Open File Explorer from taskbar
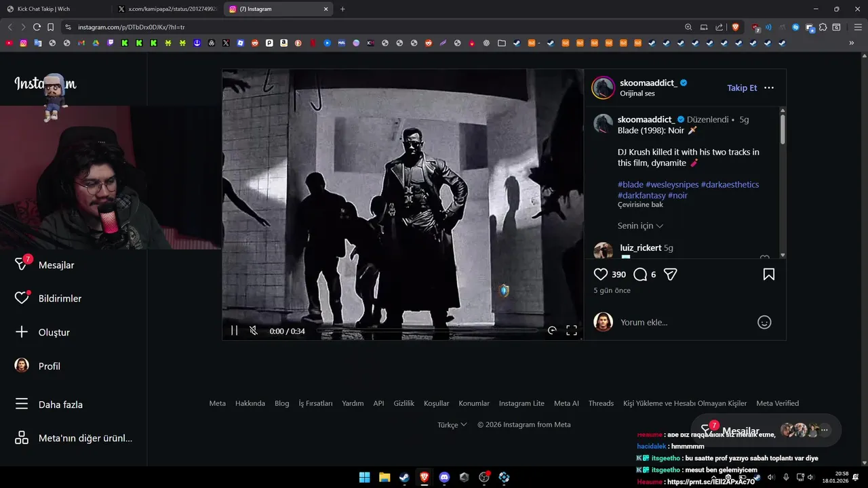 tap(384, 477)
